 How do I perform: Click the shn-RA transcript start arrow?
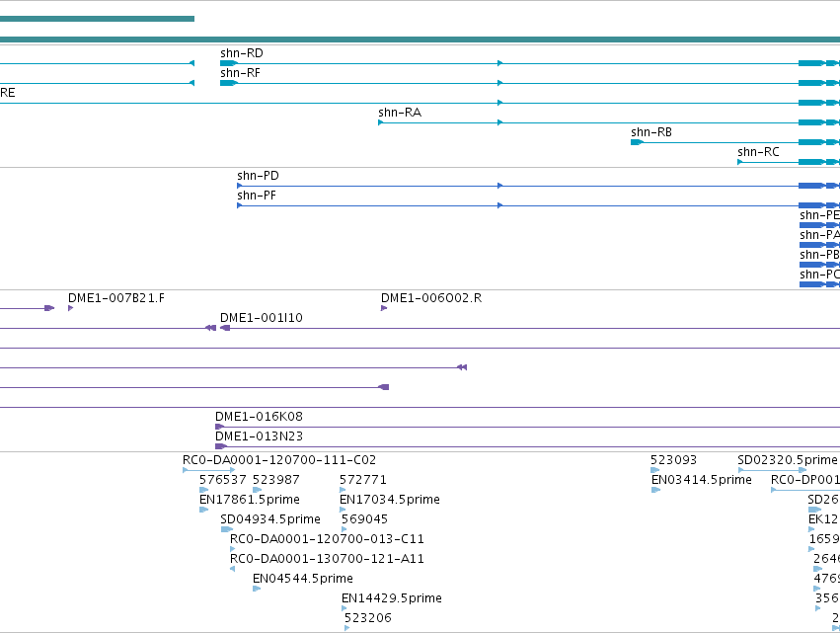381,122
